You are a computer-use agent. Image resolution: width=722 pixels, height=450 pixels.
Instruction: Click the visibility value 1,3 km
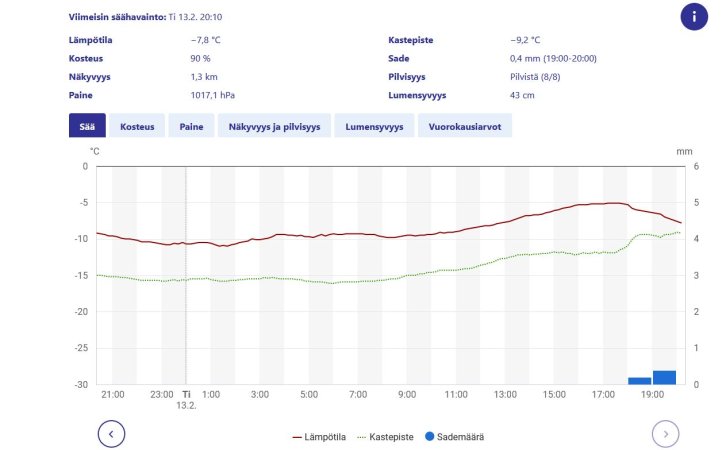[x=204, y=77]
